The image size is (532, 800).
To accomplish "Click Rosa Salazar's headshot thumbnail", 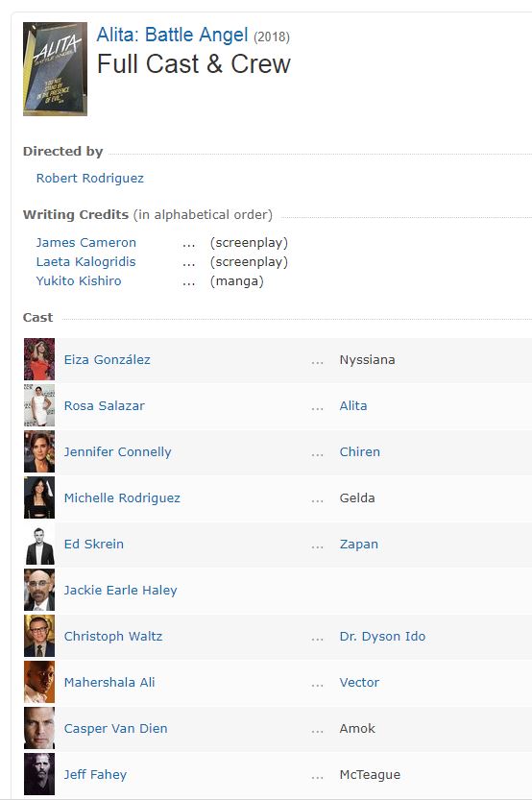I will click(39, 405).
